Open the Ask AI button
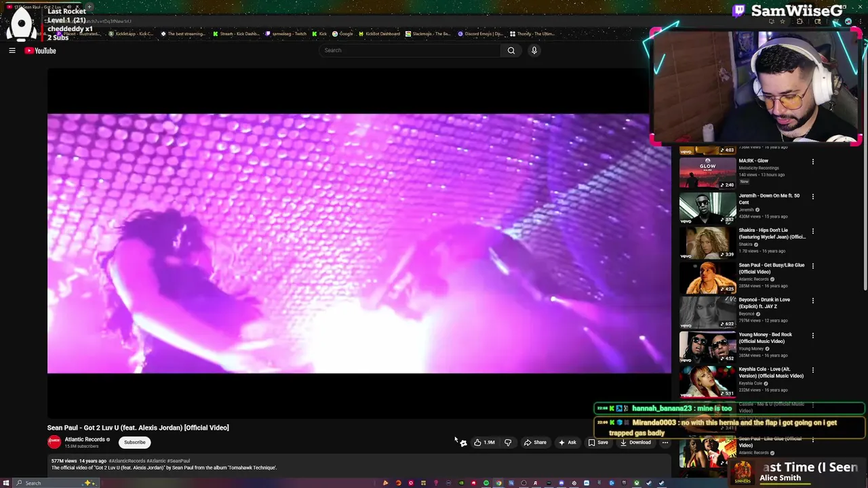Viewport: 868px width, 488px height. coord(568,443)
